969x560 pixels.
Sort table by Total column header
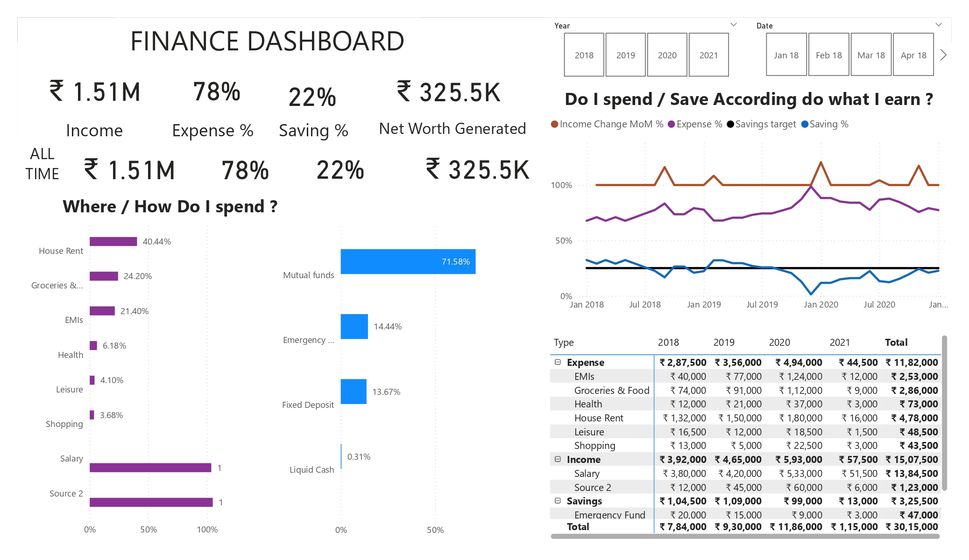(x=896, y=343)
